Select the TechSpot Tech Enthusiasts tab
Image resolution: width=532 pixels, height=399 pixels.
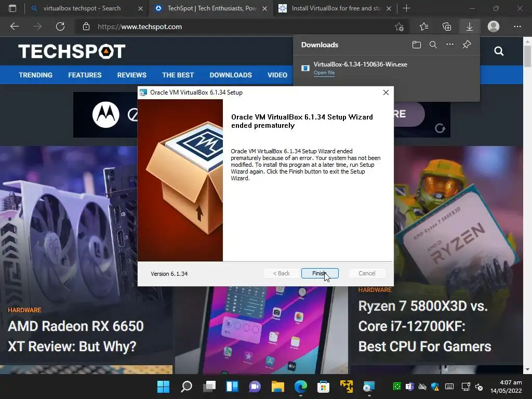212,8
